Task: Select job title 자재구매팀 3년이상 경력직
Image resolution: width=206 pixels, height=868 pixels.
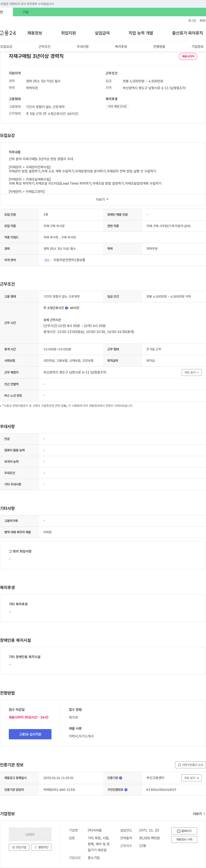Action: coord(36,56)
